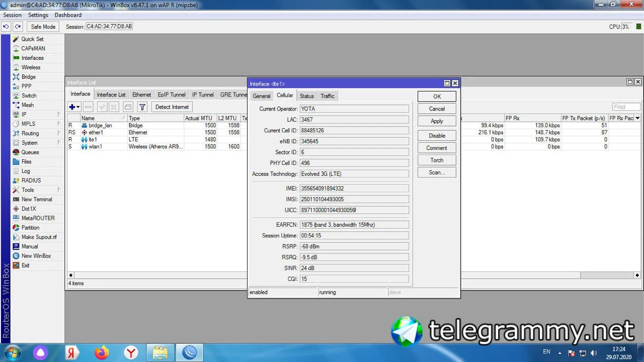Open Firefox from the taskbar

(102, 352)
